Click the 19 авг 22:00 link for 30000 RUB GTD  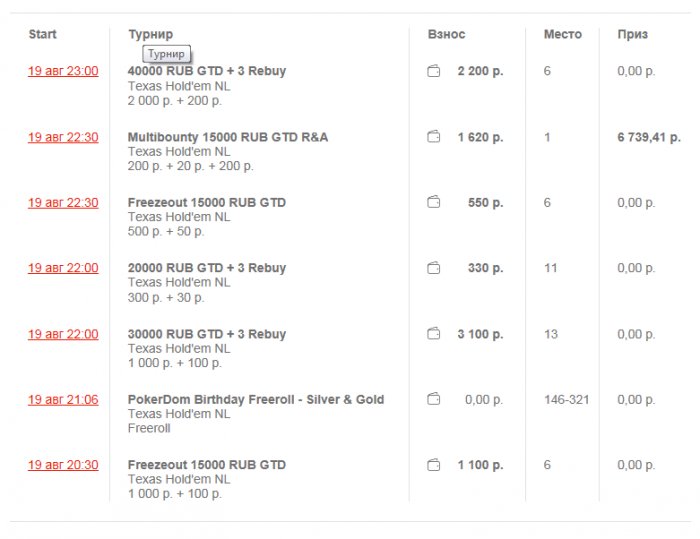[x=63, y=334]
